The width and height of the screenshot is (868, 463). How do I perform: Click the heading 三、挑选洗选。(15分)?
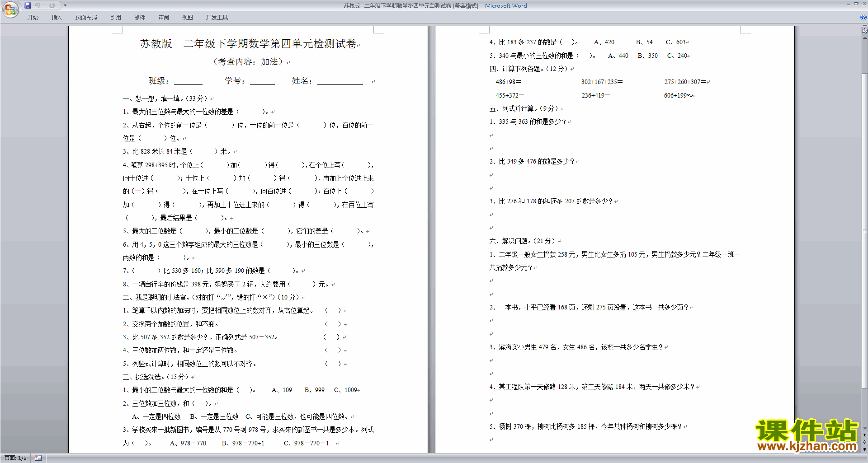[x=156, y=377]
